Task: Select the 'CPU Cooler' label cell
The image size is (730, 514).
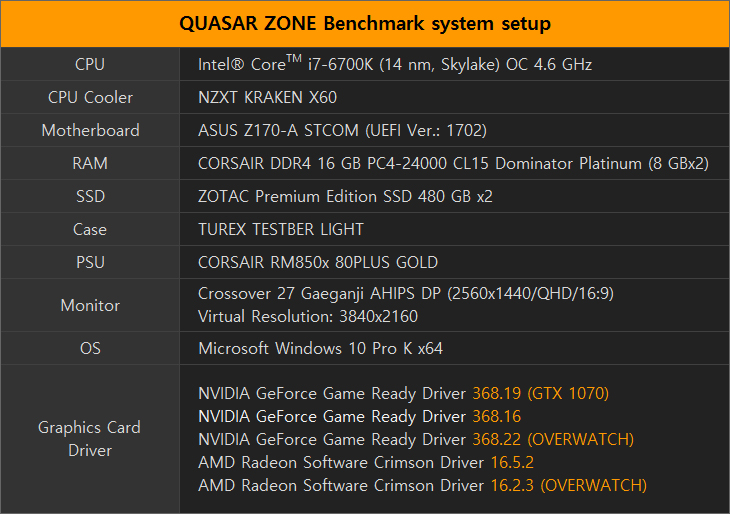Action: (x=90, y=97)
